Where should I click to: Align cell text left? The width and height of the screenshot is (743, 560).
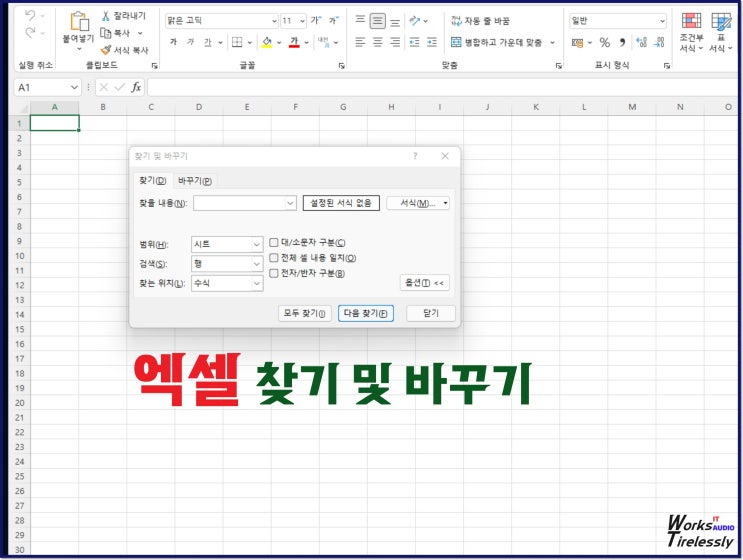(360, 43)
